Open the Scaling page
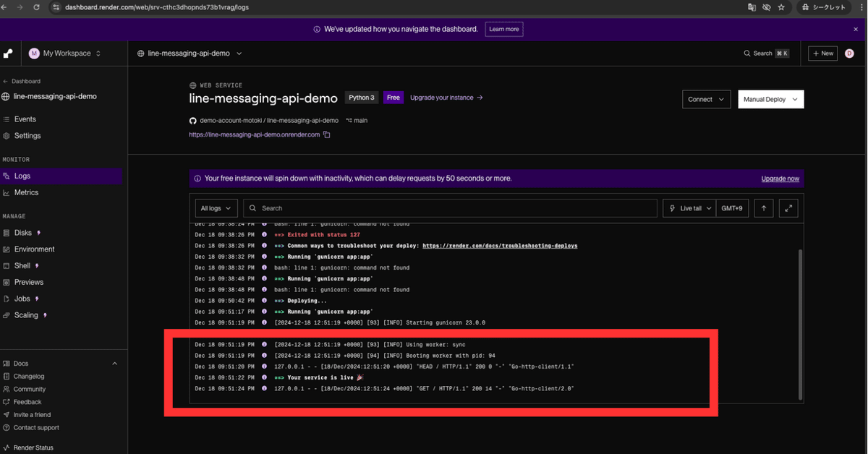 (26, 315)
